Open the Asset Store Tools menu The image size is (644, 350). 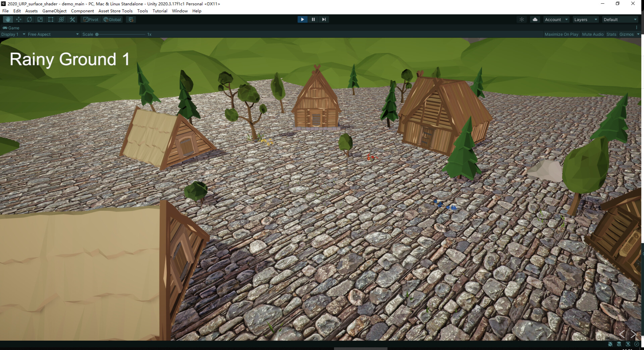pos(115,11)
